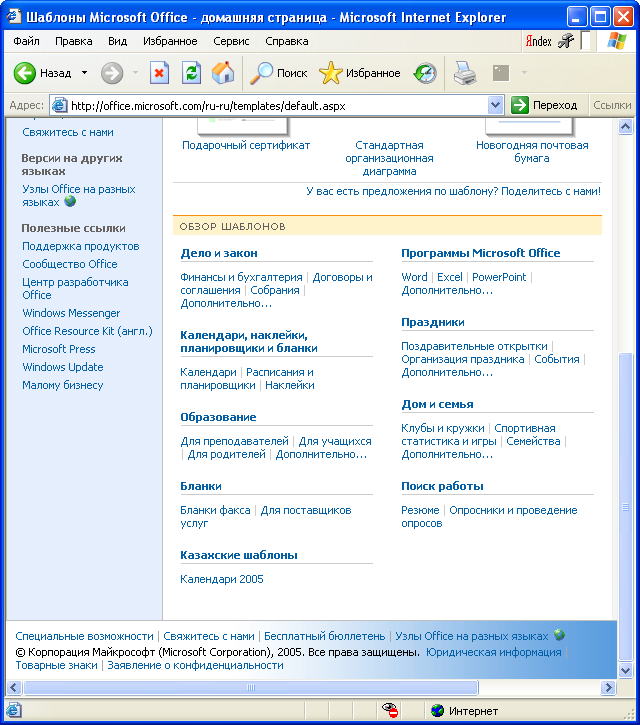This screenshot has width=640, height=725.
Task: Click the vertical scrollbar down arrow
Action: coord(625,670)
